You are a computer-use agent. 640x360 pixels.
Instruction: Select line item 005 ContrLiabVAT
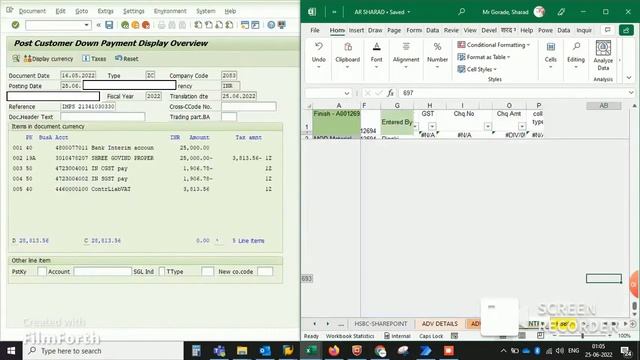point(142,189)
